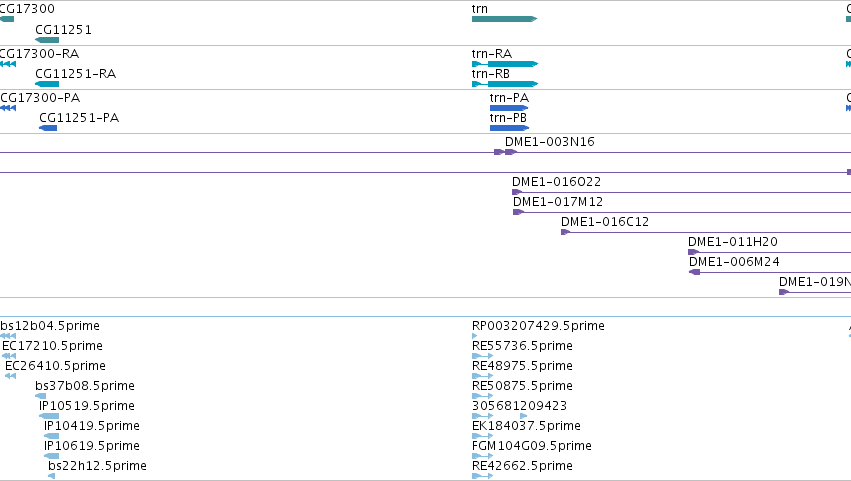Click the trn-PA protein bar
Screen dimensions: 851x481
(509, 108)
